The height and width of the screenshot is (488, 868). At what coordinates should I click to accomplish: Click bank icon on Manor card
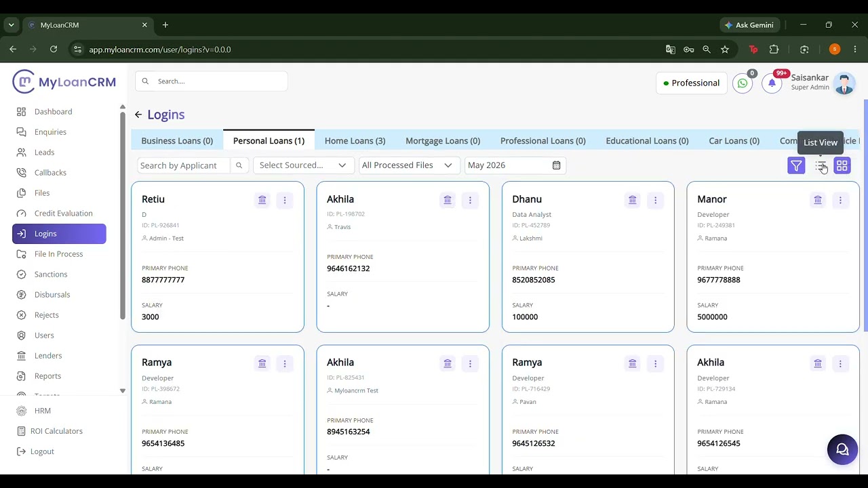pos(818,200)
